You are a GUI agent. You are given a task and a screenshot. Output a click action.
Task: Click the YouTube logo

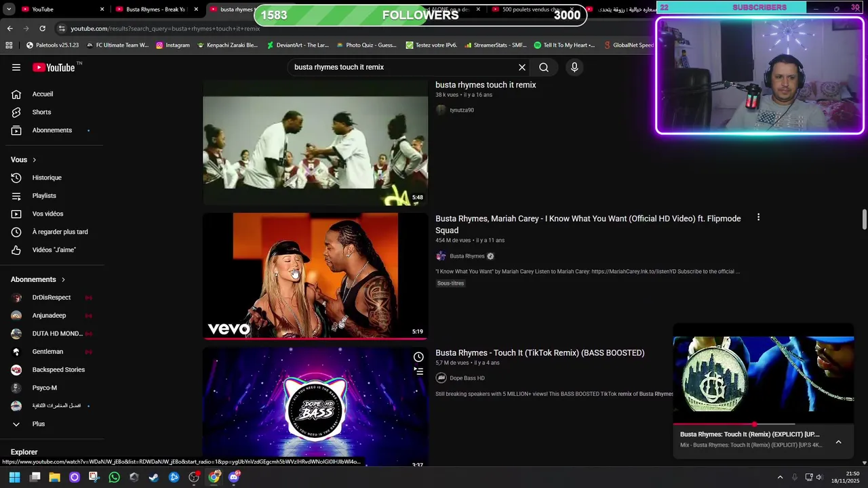(x=54, y=67)
